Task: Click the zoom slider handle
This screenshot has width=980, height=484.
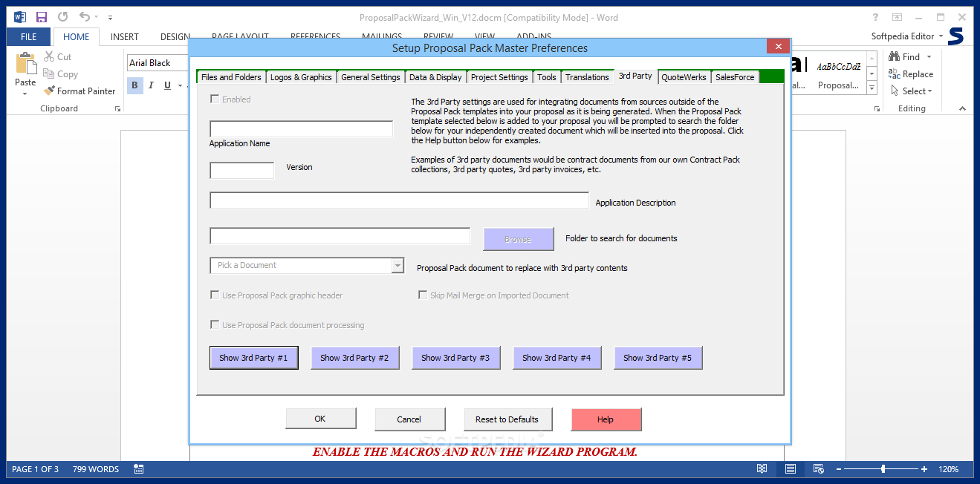Action: click(883, 469)
